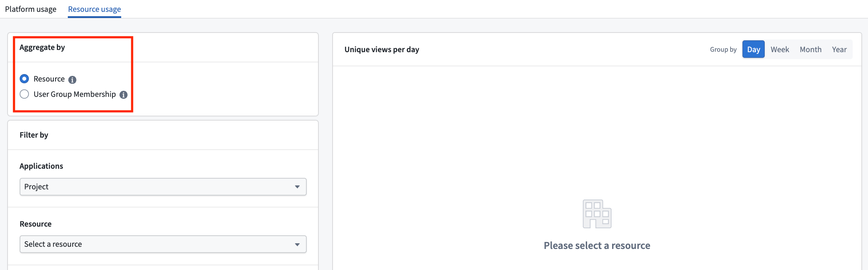Group the chart by Day
The width and height of the screenshot is (868, 270).
coord(753,50)
